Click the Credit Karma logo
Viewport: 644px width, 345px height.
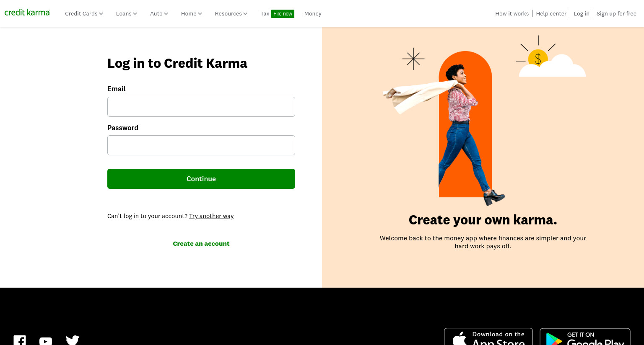pyautogui.click(x=27, y=13)
